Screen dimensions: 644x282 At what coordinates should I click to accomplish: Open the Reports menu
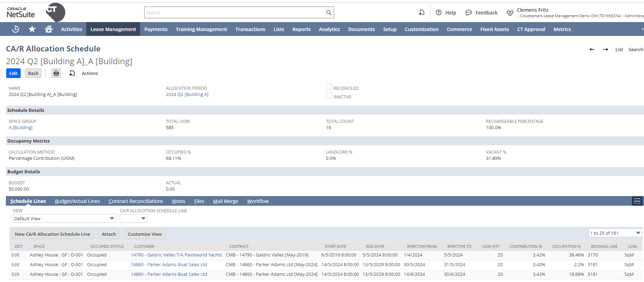click(x=301, y=29)
